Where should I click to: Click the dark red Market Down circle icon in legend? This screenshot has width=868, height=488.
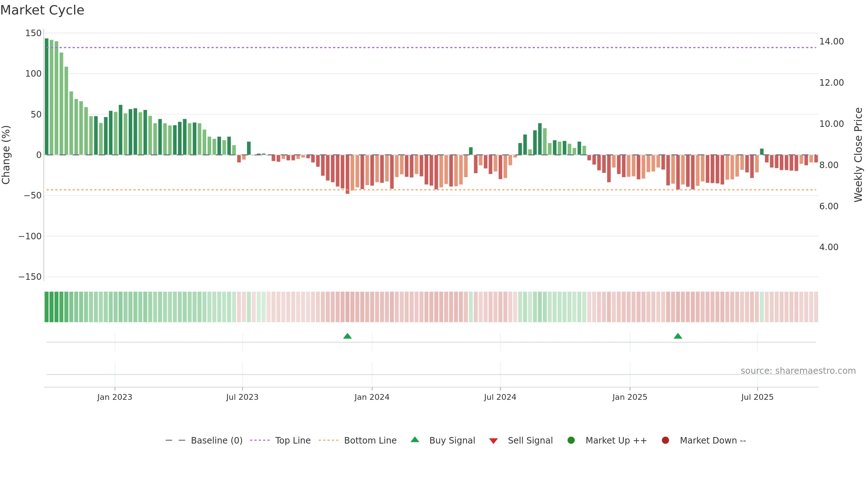pos(665,440)
